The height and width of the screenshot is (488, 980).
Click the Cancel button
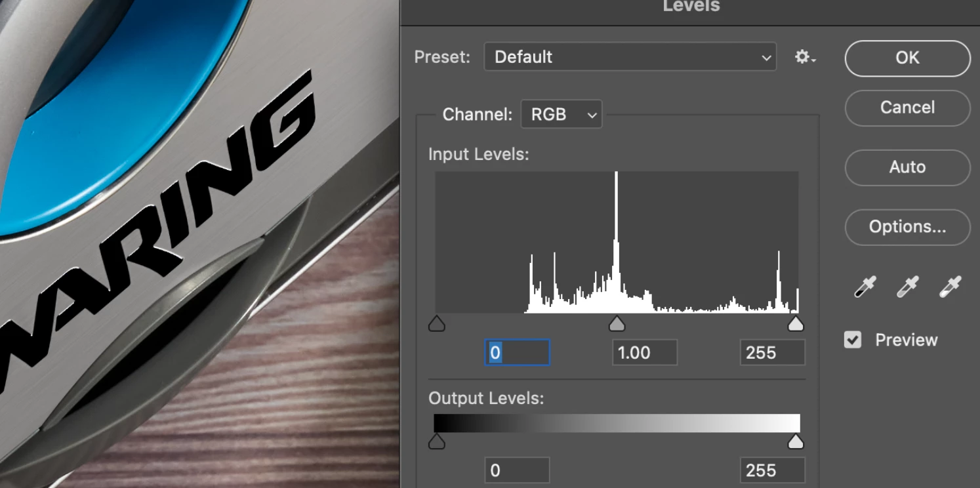(908, 108)
